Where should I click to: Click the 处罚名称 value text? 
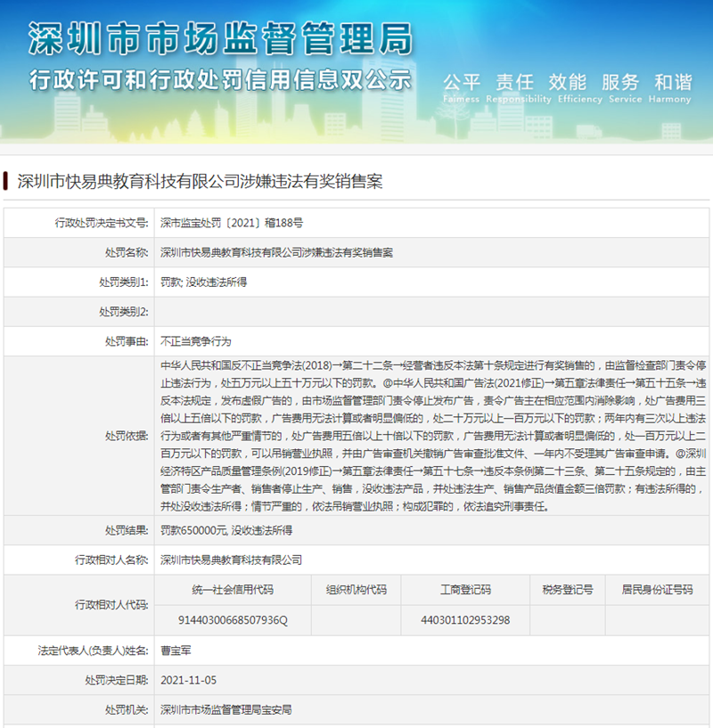point(277,252)
